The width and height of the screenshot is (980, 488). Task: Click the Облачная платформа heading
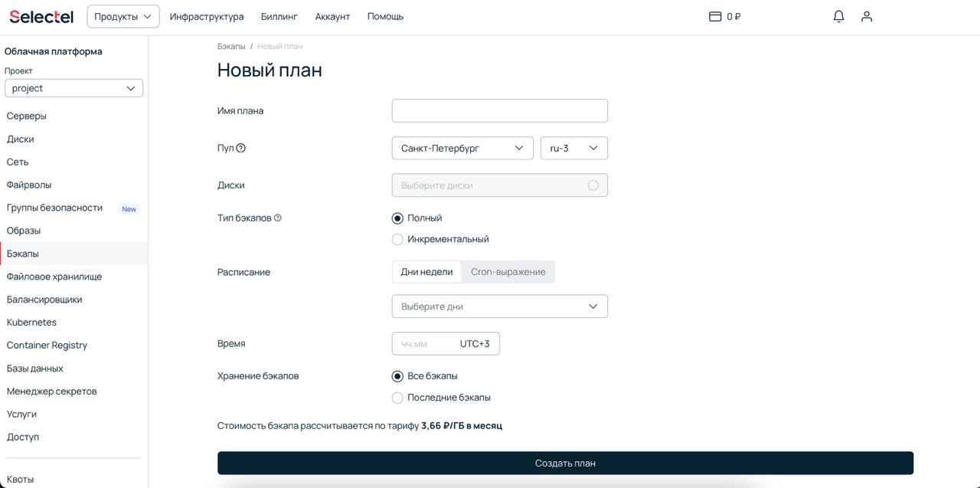coord(54,51)
